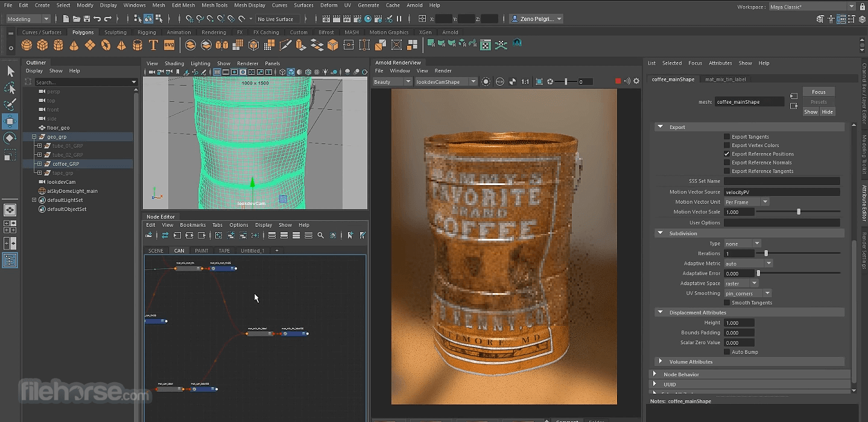Create a polygon pipe from the shelf
The width and height of the screenshot is (868, 422).
tap(138, 45)
